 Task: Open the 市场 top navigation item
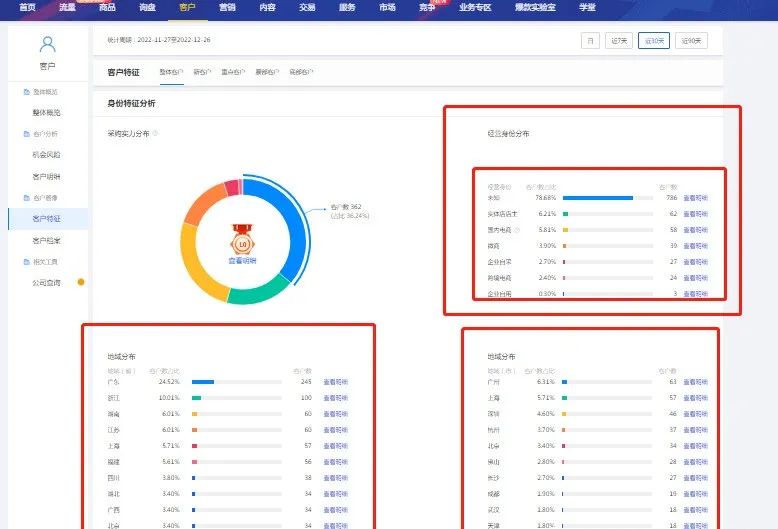(387, 7)
